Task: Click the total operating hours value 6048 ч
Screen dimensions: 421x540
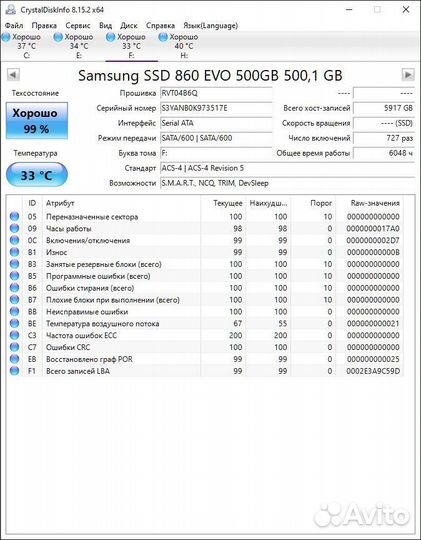Action: pyautogui.click(x=384, y=153)
